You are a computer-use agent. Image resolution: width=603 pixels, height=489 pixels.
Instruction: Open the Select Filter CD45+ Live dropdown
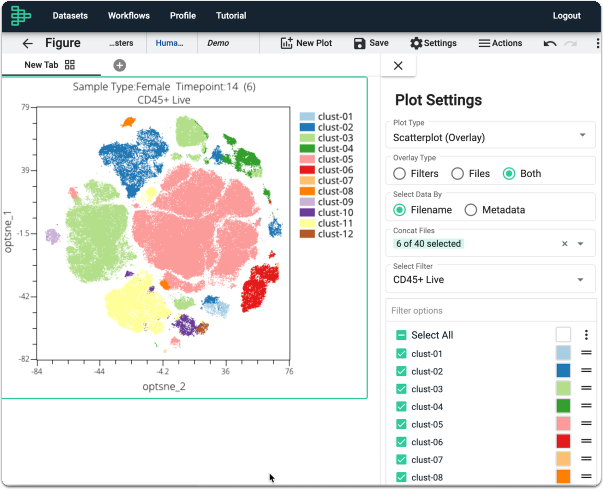[490, 279]
